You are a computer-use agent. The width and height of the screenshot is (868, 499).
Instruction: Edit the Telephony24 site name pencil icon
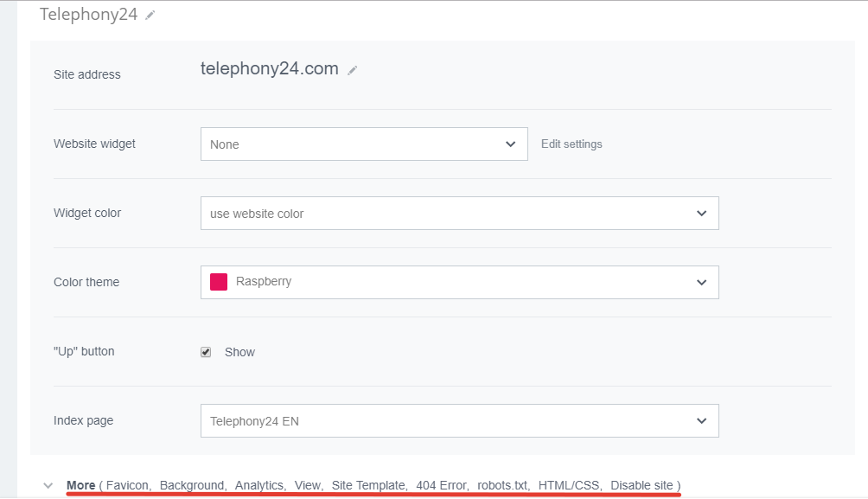click(x=150, y=16)
